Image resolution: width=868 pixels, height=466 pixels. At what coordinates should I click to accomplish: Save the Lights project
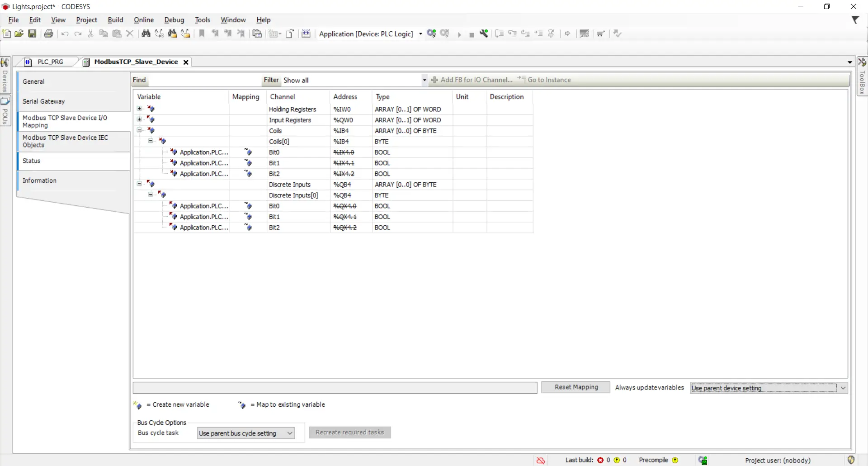pos(32,33)
